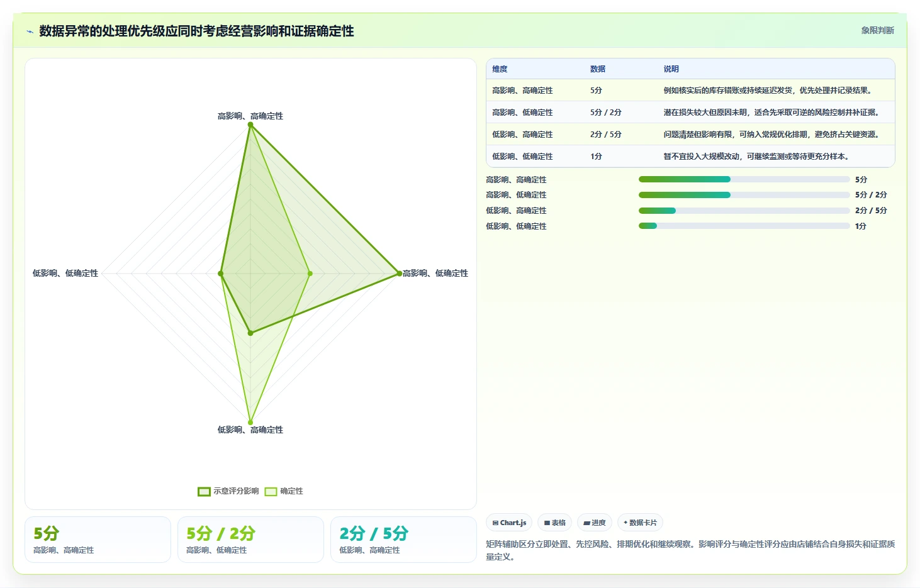Viewport: 920px width, 588px height.
Task: Click the title 数据异常的处理优先级 heading
Action: tap(196, 31)
